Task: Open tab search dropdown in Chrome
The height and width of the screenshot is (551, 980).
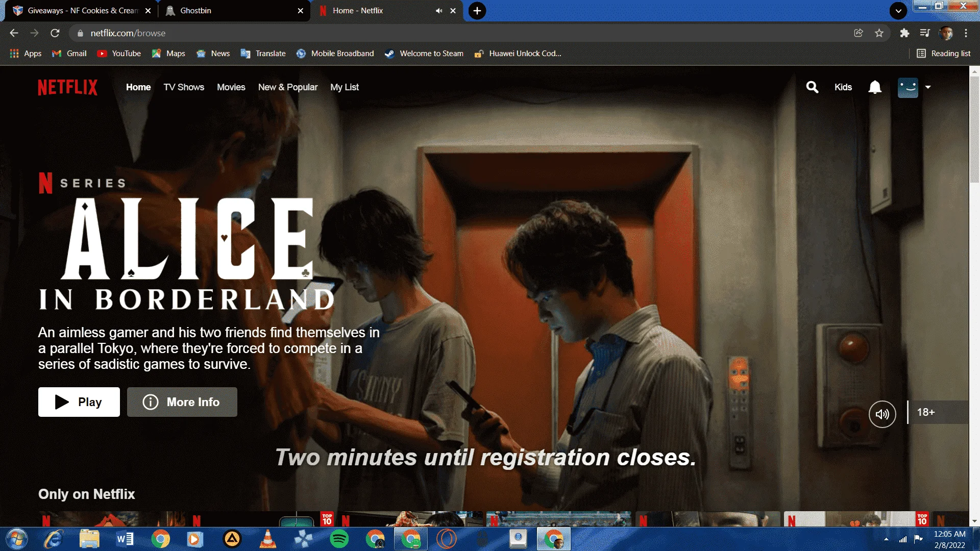Action: click(x=898, y=11)
